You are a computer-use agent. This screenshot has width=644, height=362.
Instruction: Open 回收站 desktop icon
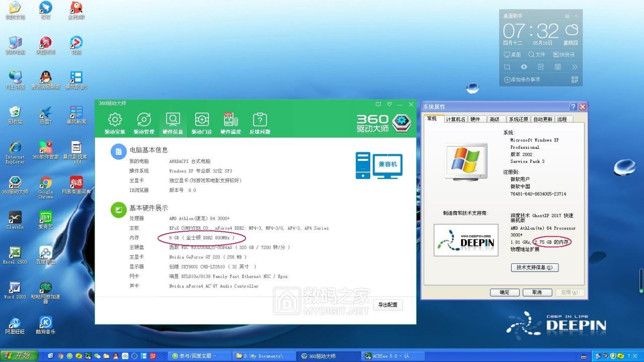click(x=15, y=115)
